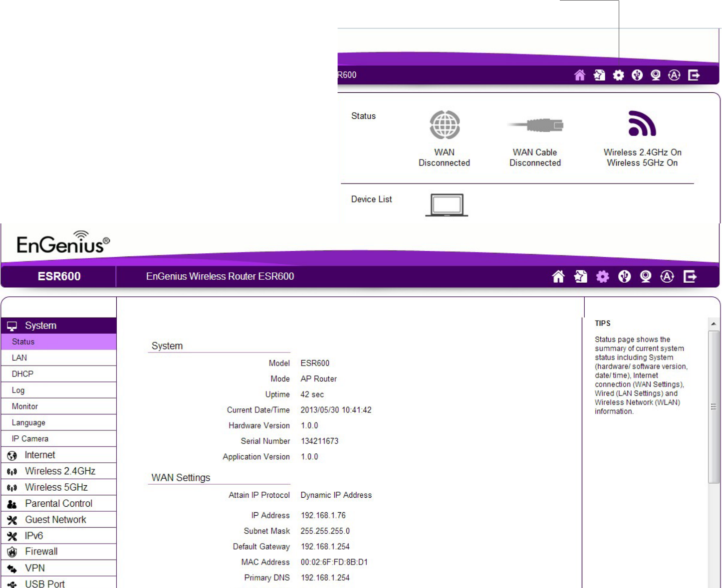Click the "Device List" label
Screen dimensions: 722x588
point(371,199)
